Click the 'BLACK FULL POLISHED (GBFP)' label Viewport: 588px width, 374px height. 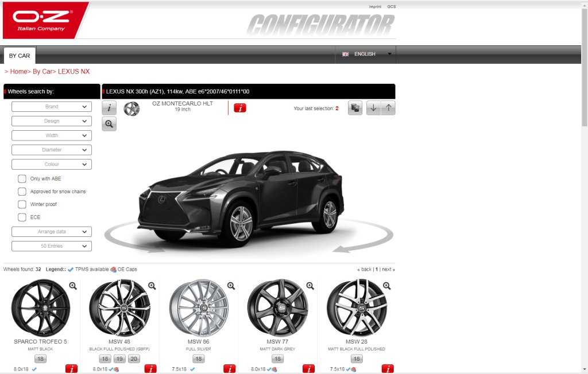(119, 349)
